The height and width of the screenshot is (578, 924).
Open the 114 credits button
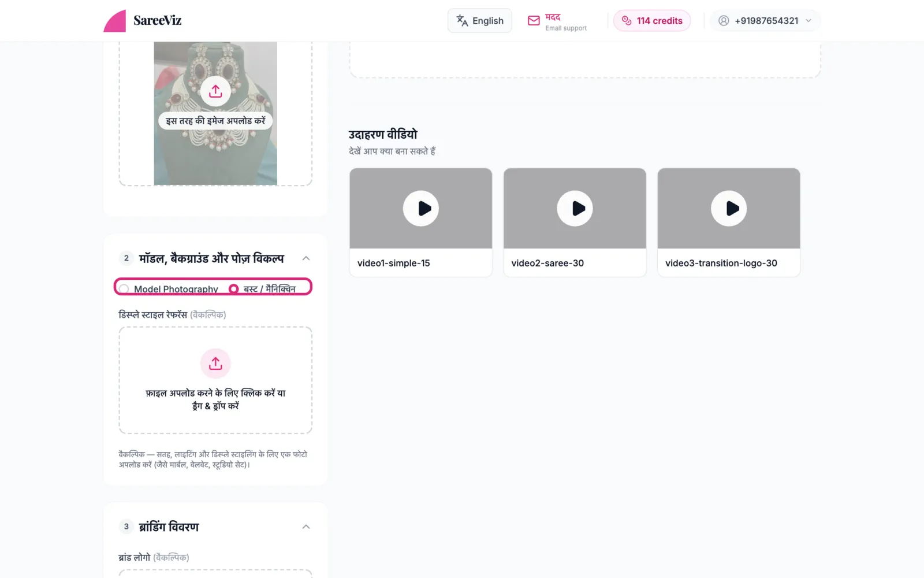tap(652, 21)
